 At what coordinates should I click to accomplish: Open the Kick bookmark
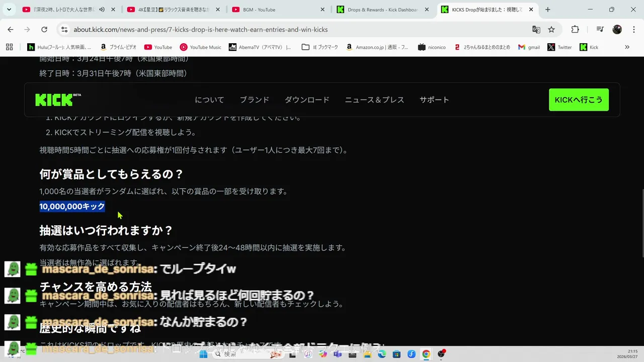coord(589,47)
